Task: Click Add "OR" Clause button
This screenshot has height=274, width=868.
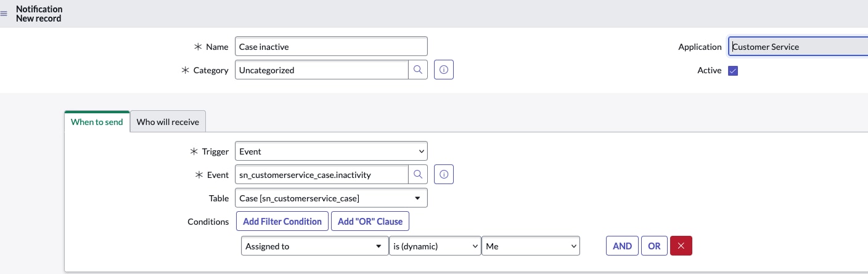Action: click(x=370, y=221)
